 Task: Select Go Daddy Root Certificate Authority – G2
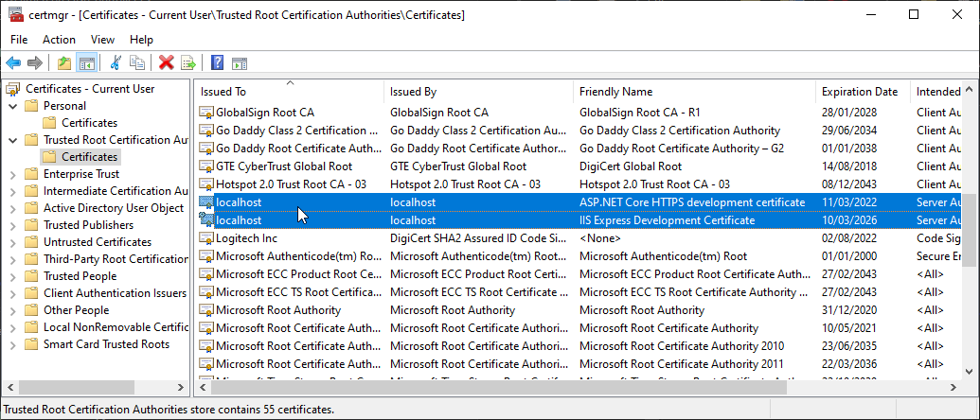point(579,149)
